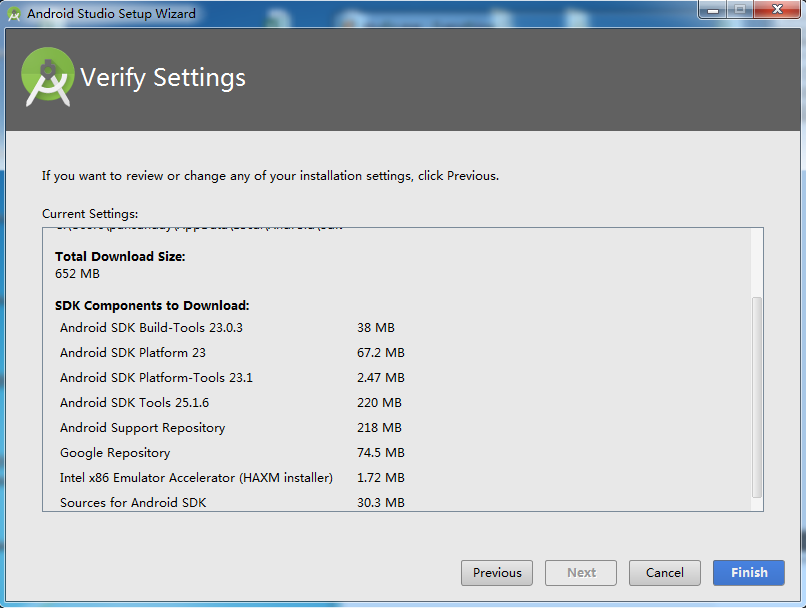The image size is (806, 608).
Task: Click the "Current Settings:" label
Action: click(90, 214)
